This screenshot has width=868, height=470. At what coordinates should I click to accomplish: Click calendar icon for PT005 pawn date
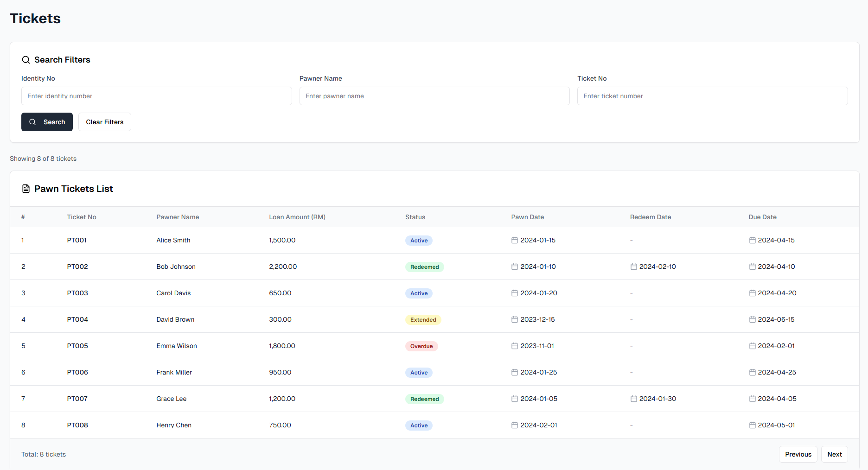pos(514,346)
